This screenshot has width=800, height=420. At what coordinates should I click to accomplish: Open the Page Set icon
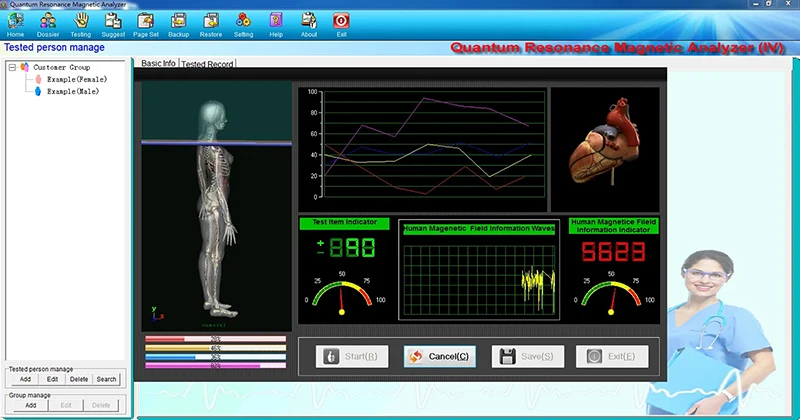(146, 25)
